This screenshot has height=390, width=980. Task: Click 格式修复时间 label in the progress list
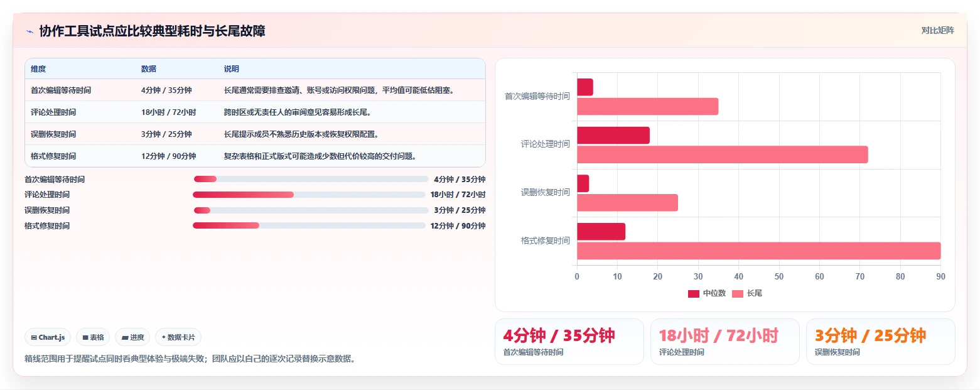[x=47, y=226]
